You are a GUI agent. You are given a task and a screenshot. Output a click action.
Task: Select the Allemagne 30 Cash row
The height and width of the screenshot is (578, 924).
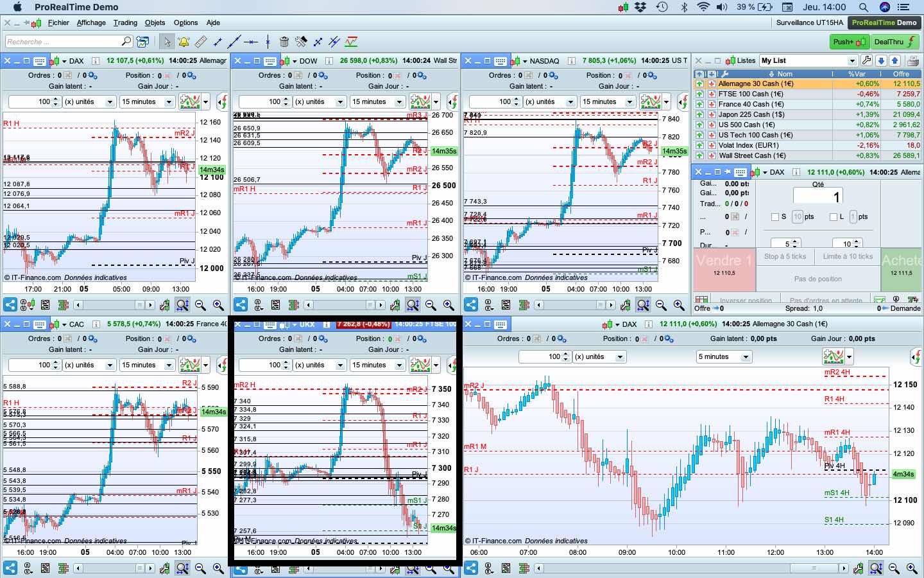(x=807, y=83)
